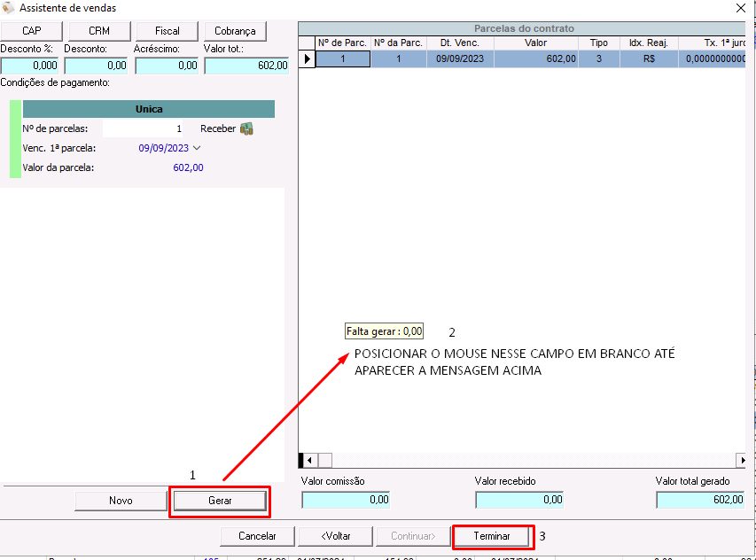Click the Valor da parcela amount 602,00
756x560 pixels.
click(188, 167)
